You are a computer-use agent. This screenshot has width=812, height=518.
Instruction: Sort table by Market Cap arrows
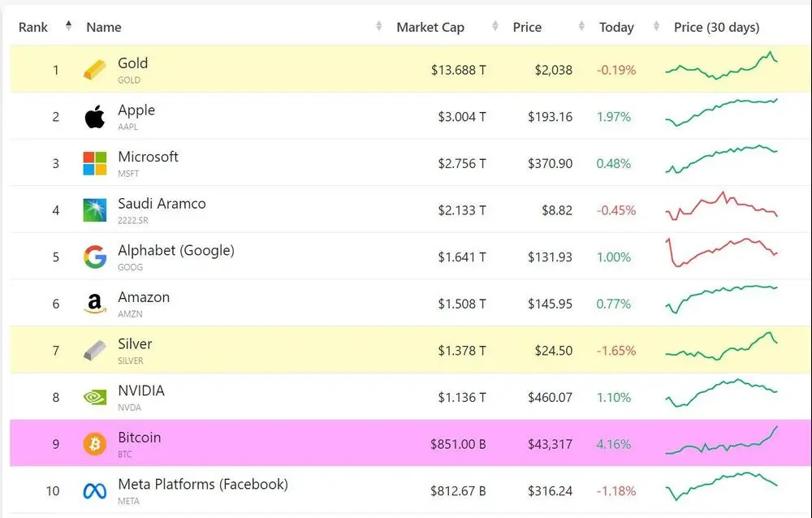(x=495, y=26)
